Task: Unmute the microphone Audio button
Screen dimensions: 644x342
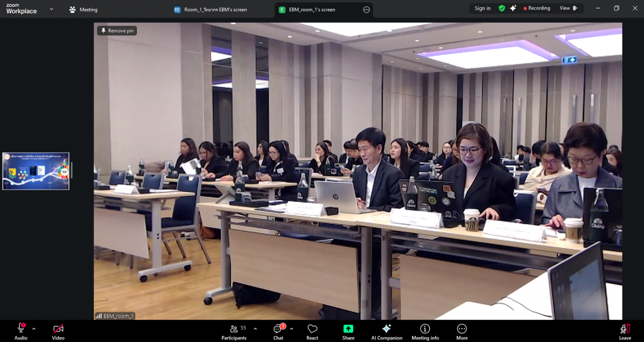Action: click(x=21, y=330)
